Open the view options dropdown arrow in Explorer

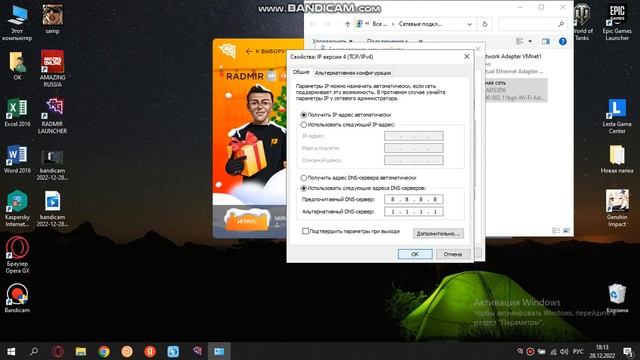530,41
